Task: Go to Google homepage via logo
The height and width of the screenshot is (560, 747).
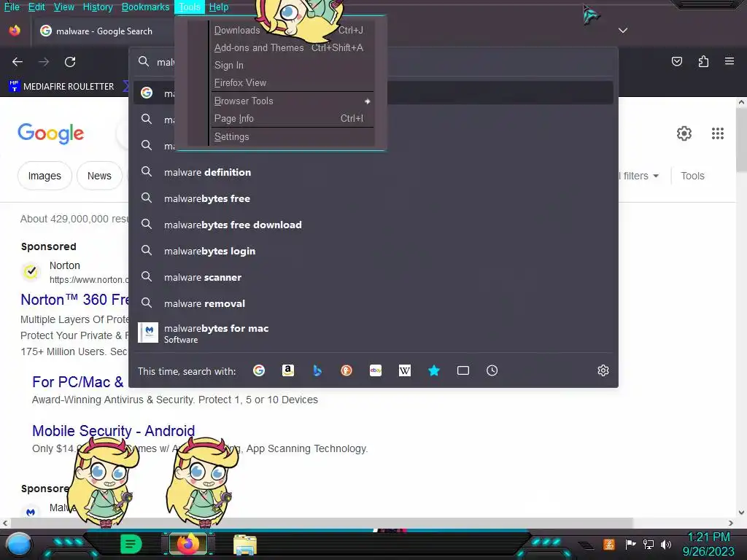Action: [x=50, y=133]
